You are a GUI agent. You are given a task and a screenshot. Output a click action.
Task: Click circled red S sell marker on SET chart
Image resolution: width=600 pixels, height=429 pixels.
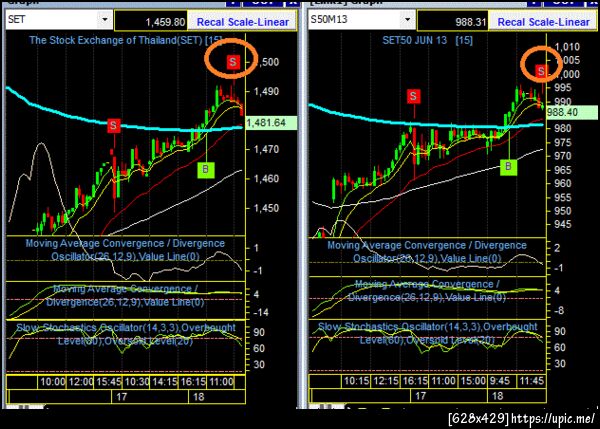[233, 62]
